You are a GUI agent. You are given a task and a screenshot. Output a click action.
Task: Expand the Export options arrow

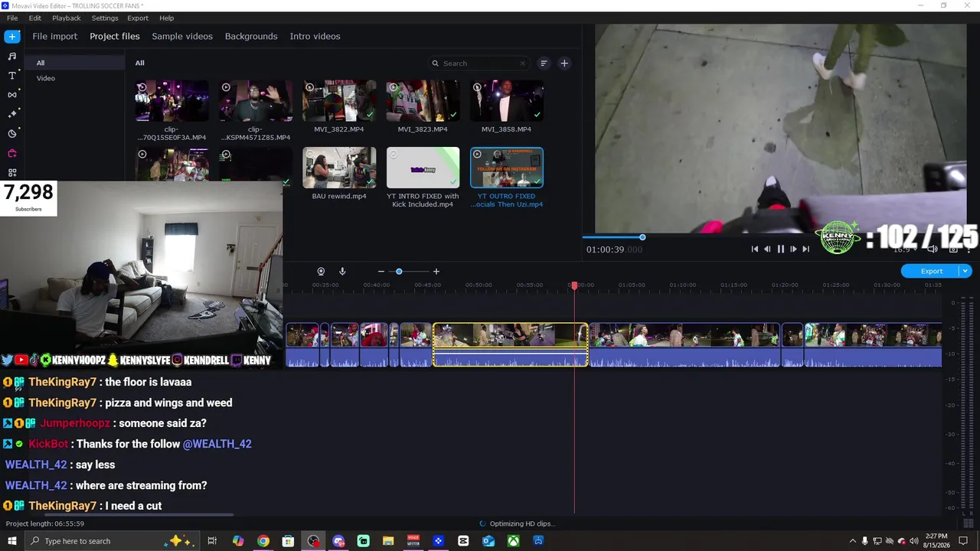coord(965,271)
